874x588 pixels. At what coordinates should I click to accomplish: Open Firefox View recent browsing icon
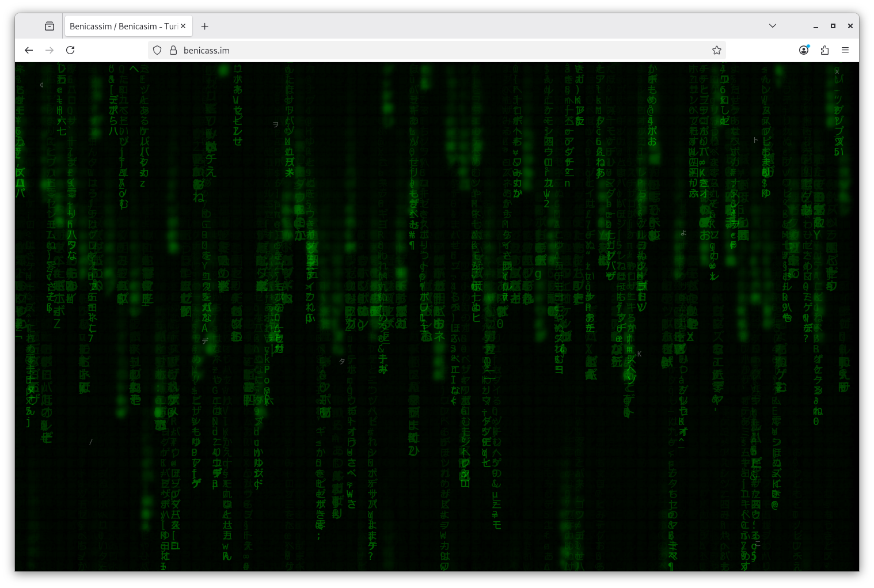tap(50, 26)
